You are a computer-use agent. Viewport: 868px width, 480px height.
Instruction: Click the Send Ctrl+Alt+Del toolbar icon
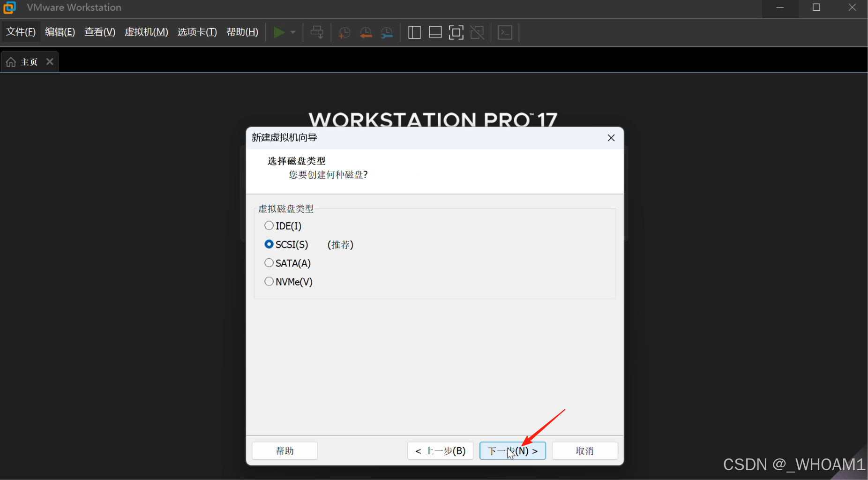(317, 32)
